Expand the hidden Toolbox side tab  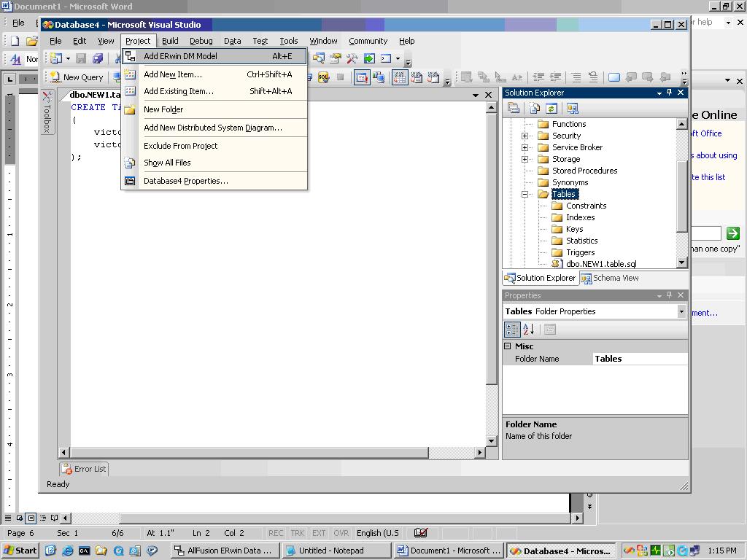pos(47,112)
